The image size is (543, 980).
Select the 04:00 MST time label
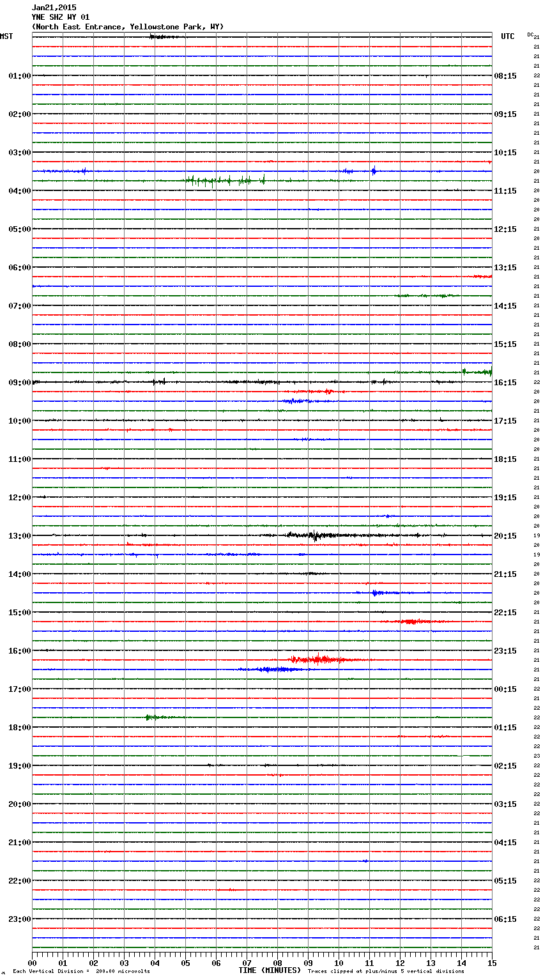[x=20, y=191]
